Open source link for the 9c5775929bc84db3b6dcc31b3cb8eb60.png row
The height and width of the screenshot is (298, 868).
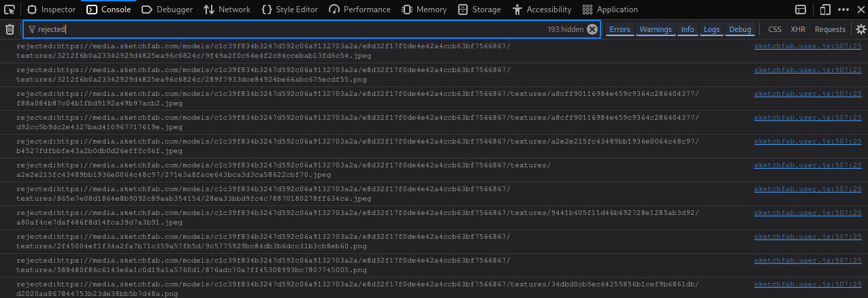[x=808, y=236]
